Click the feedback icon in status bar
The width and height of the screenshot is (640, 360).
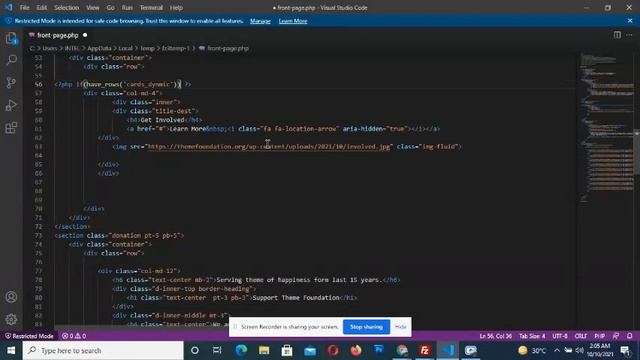click(616, 336)
